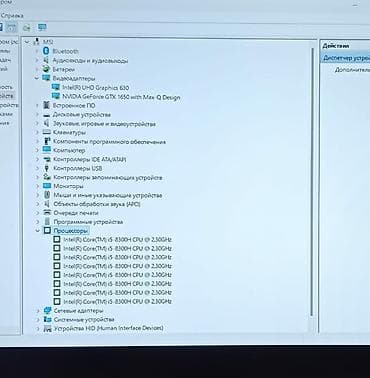Select the Батареи label

(64, 69)
